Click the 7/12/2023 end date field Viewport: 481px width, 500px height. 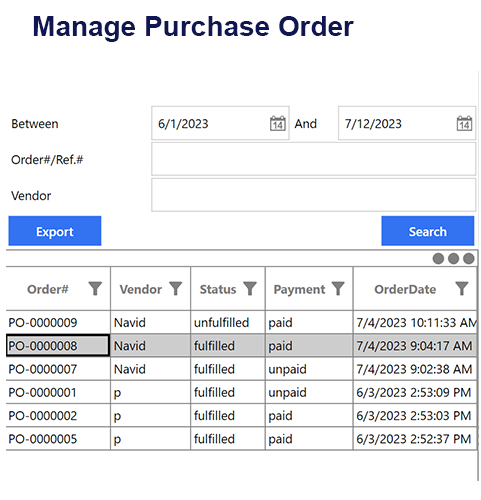407,123
